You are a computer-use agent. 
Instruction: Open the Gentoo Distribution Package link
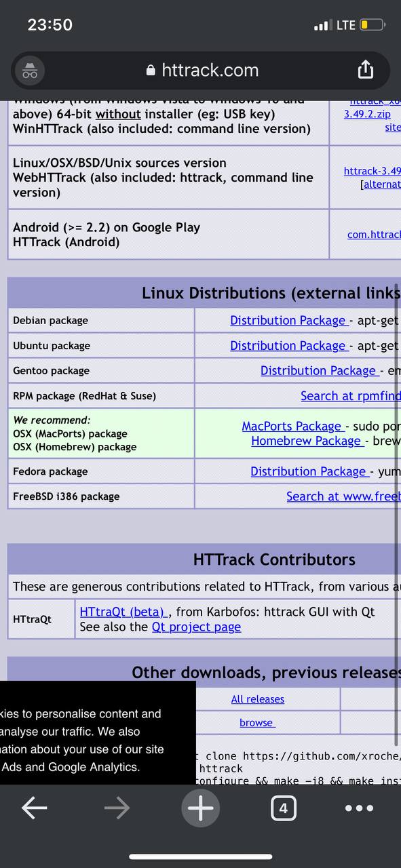(320, 370)
